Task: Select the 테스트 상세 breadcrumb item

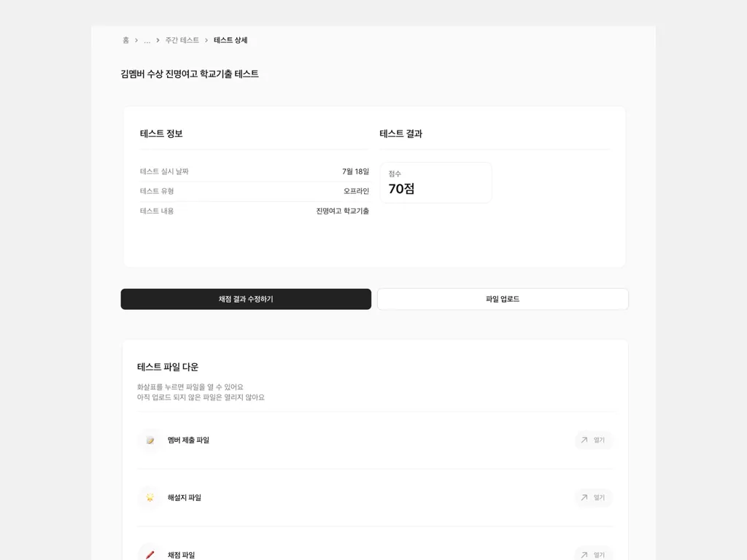Action: (231, 40)
